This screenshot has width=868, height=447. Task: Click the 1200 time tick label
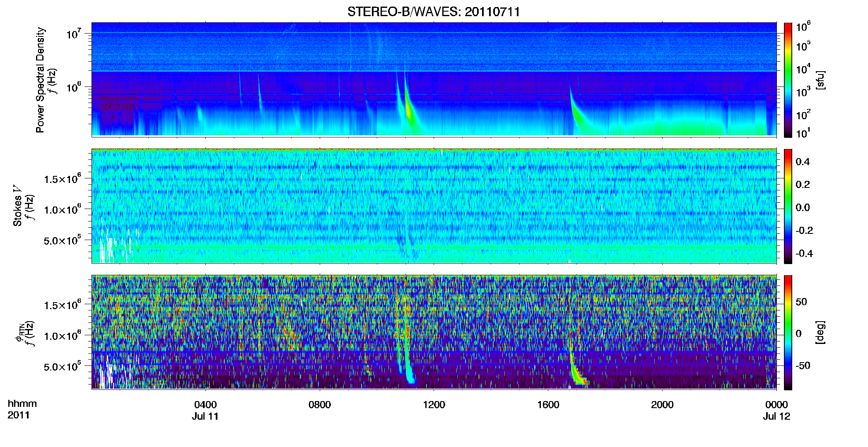coord(434,405)
